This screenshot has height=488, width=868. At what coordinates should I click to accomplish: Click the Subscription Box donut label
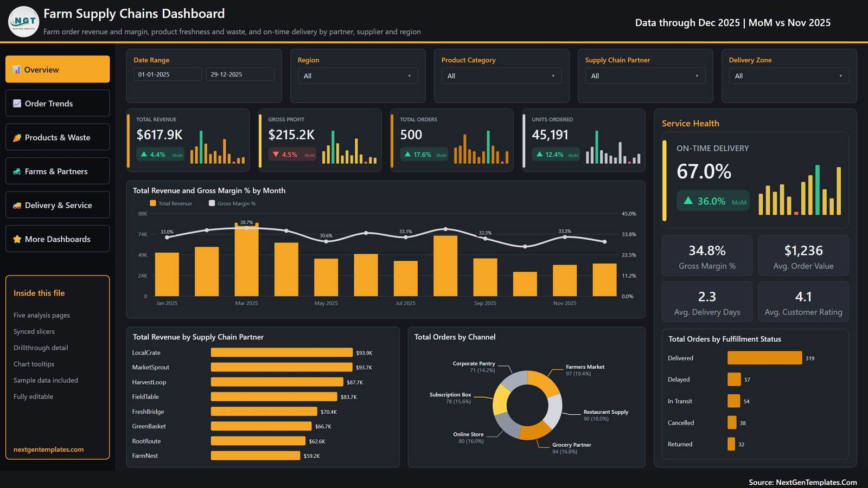450,398
